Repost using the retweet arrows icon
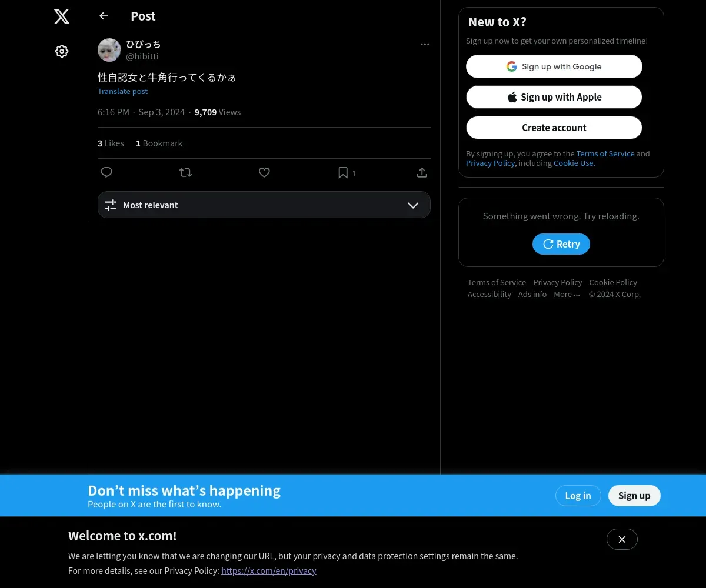Image resolution: width=706 pixels, height=588 pixels. tap(185, 172)
